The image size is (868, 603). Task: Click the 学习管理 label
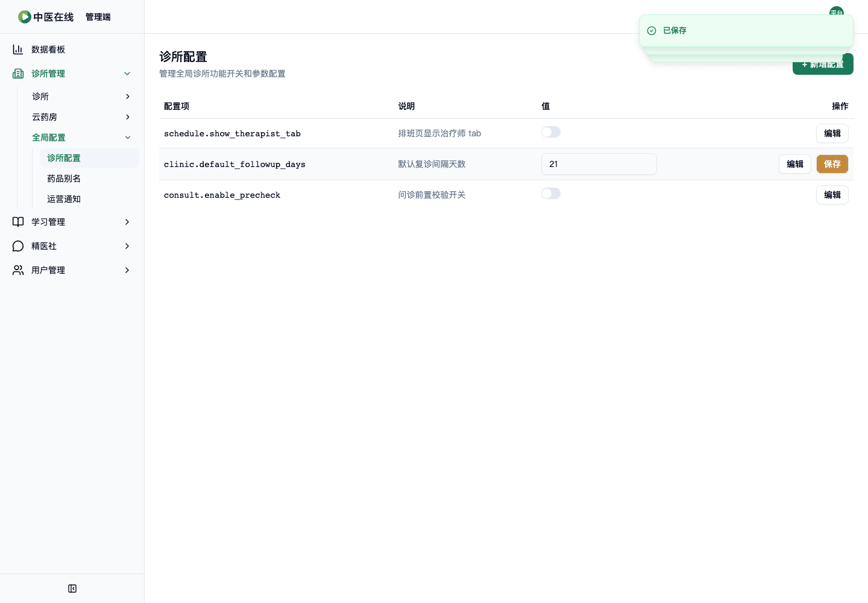48,222
